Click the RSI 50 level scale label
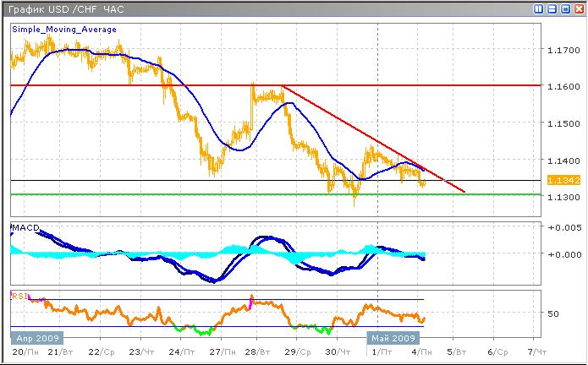 click(x=556, y=313)
